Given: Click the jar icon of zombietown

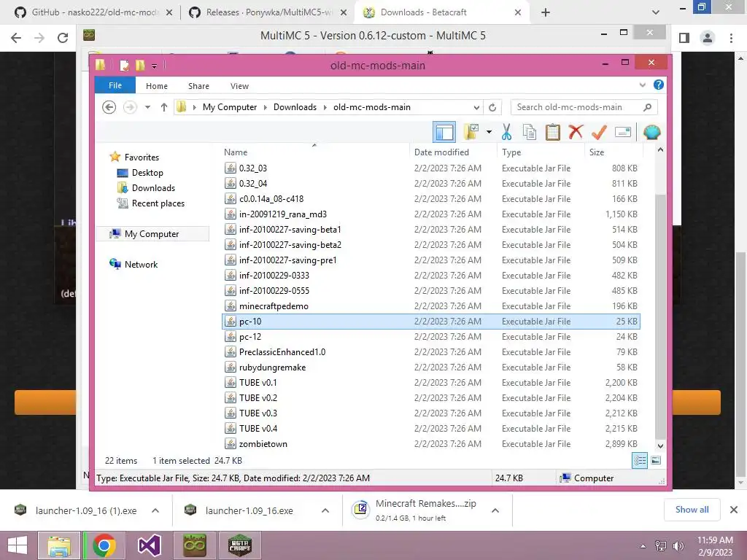Looking at the screenshot, I should pos(231,443).
